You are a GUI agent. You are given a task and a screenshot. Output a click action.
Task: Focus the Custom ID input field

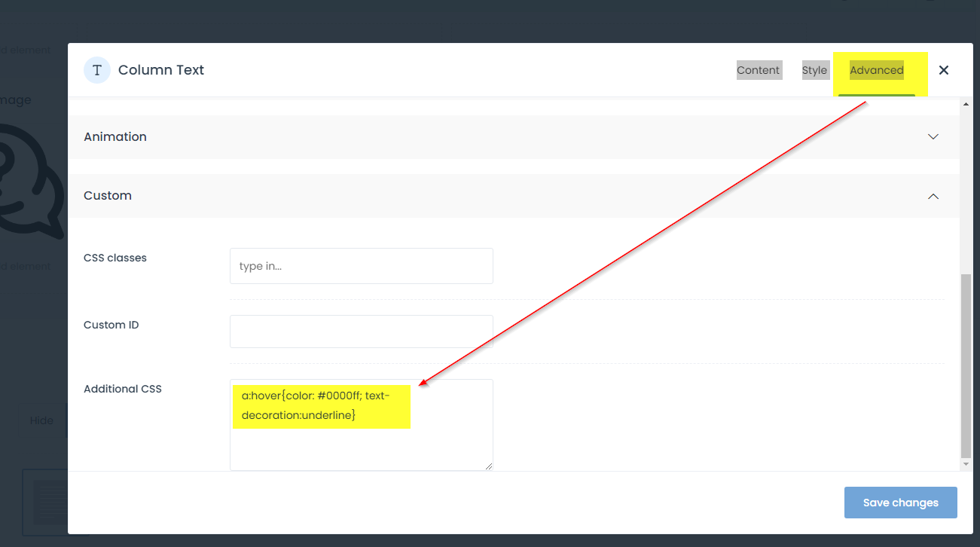(362, 332)
